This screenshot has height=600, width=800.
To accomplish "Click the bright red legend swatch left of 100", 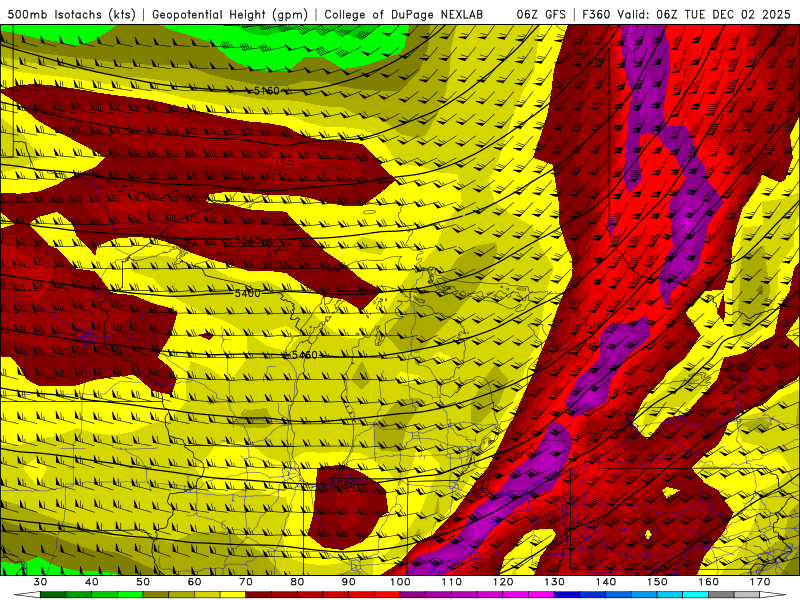I will click(x=387, y=595).
